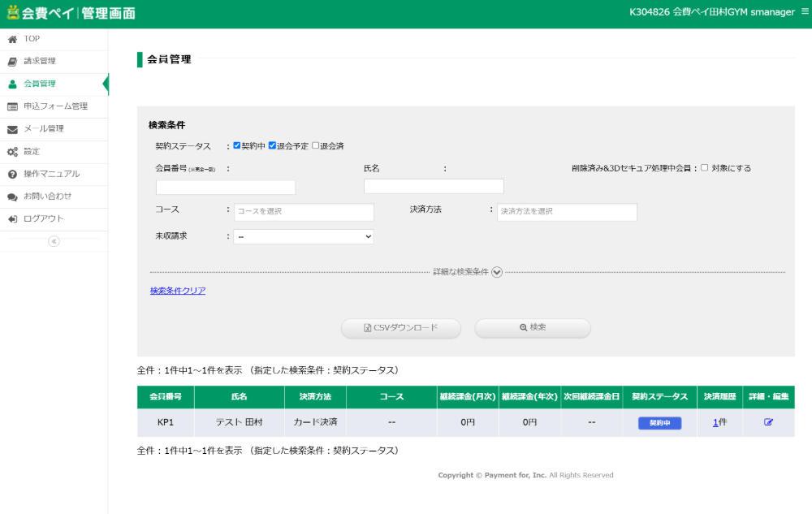This screenshot has height=514, width=812.
Task: Uncheck the 契約中 status checkbox
Action: point(236,145)
